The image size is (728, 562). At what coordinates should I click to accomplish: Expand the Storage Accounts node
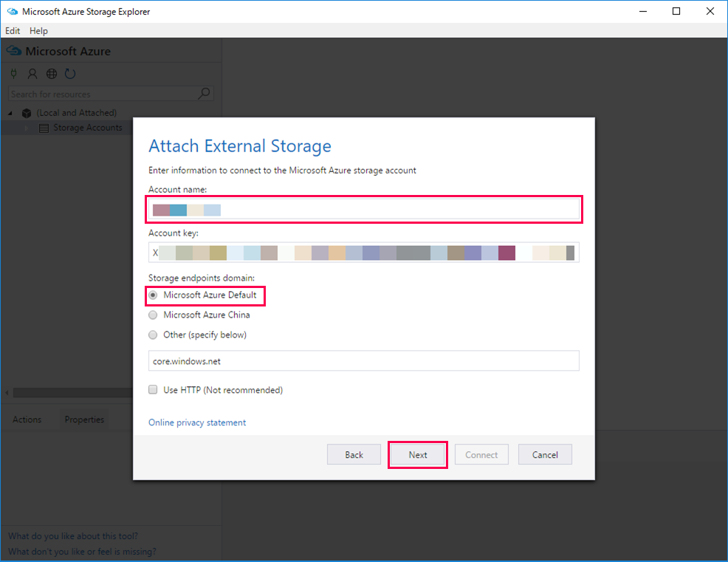click(27, 128)
